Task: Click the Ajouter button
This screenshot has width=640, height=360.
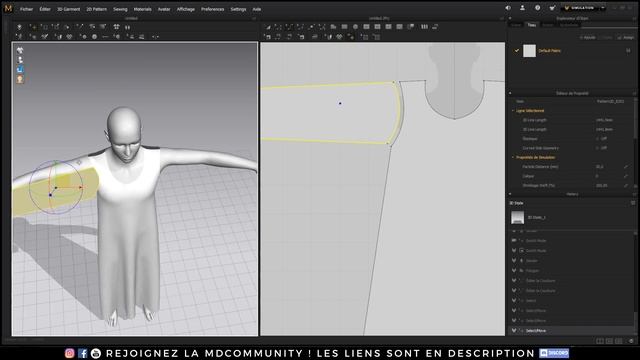Action: tap(588, 38)
